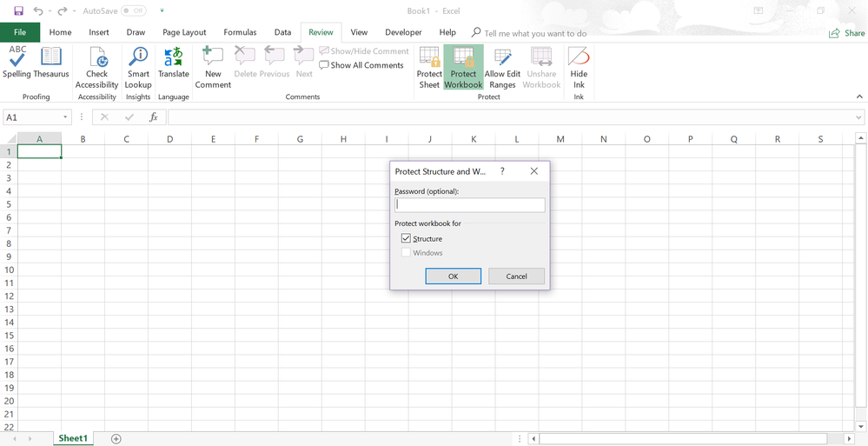Toggle the AutoSave switch
The height and width of the screenshot is (446, 868).
point(134,11)
